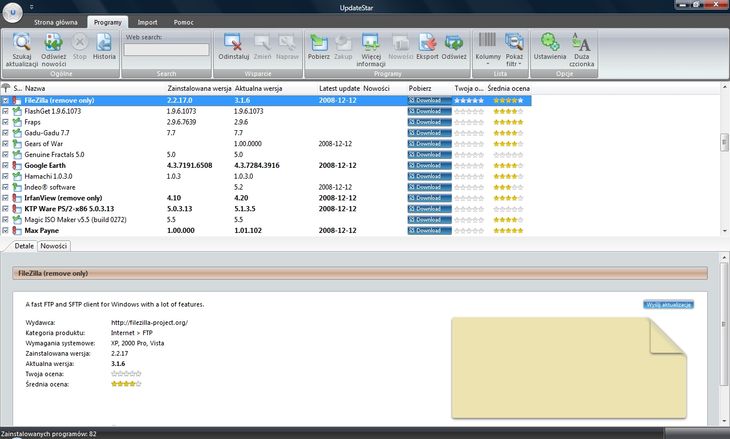Viewport: 730px width, 439px height.
Task: Open filezilla-project.org publisher link
Action: (x=149, y=322)
